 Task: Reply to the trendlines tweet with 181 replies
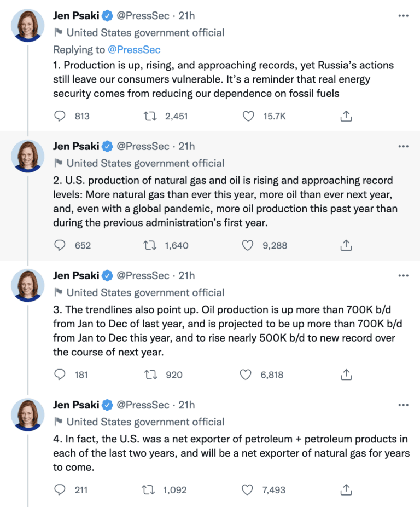[60, 375]
